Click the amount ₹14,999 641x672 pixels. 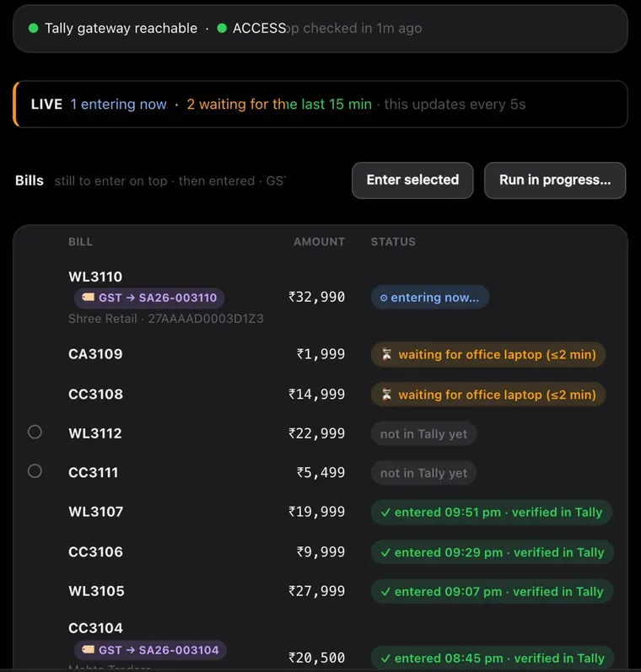pyautogui.click(x=316, y=395)
